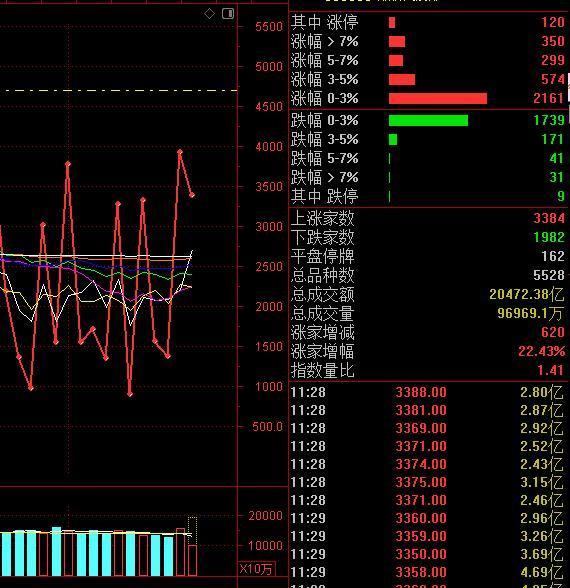Screen dimensions: 570x588
Task: Select the tick row with volume 4.69亿
Action: (x=428, y=572)
